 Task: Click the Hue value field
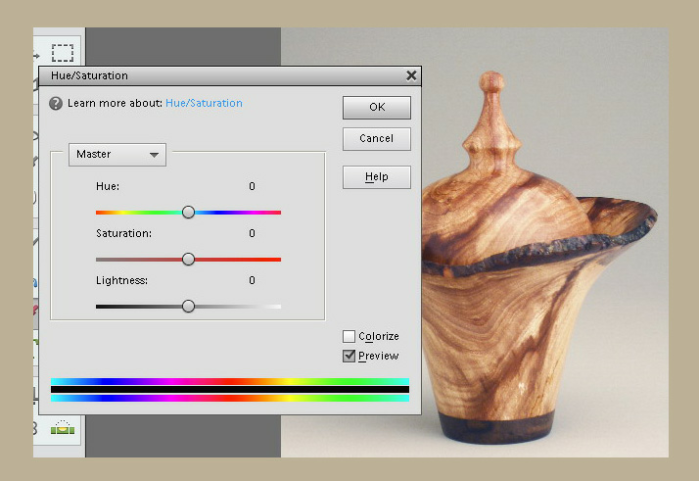pos(252,187)
